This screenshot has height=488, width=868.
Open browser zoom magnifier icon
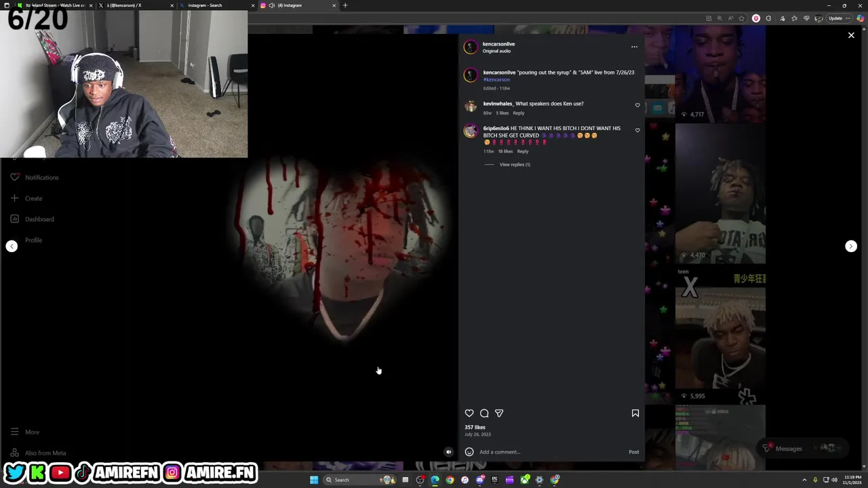tap(719, 18)
